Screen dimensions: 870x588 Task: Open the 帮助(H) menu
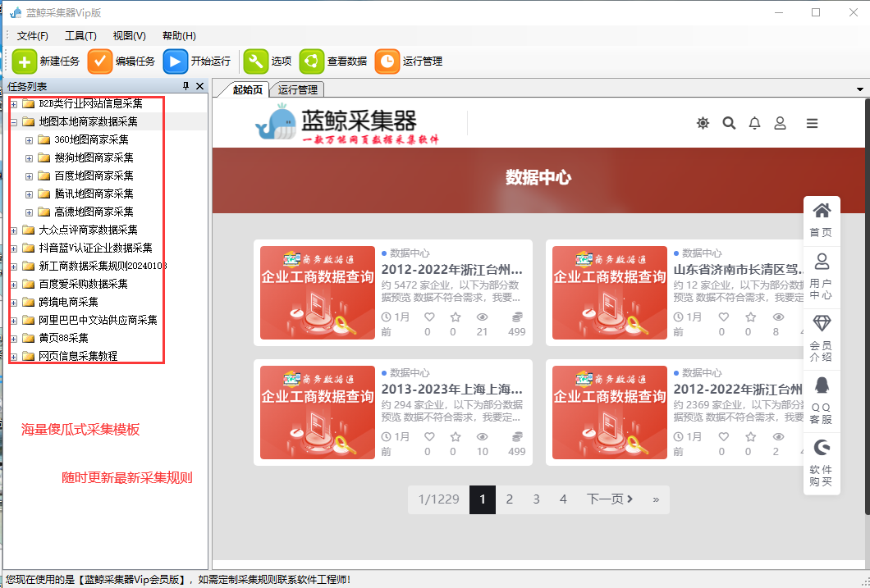click(179, 36)
